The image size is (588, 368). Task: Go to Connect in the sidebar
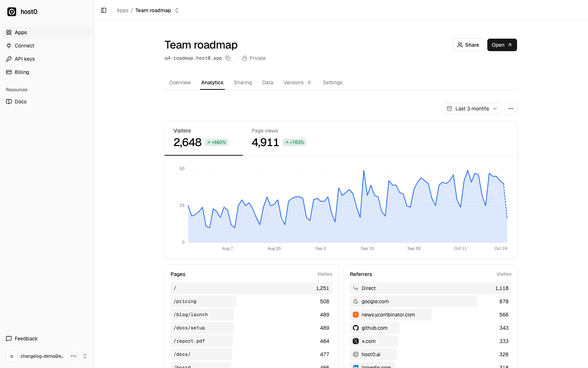tap(47, 46)
